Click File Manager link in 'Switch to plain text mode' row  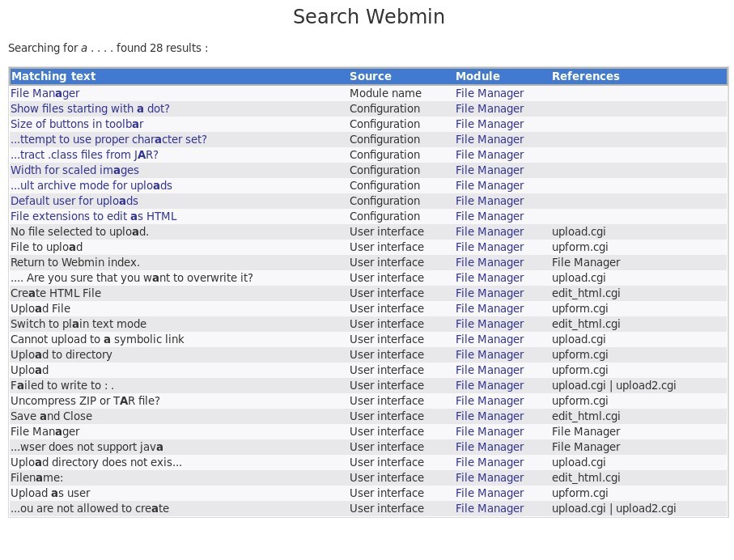[490, 324]
